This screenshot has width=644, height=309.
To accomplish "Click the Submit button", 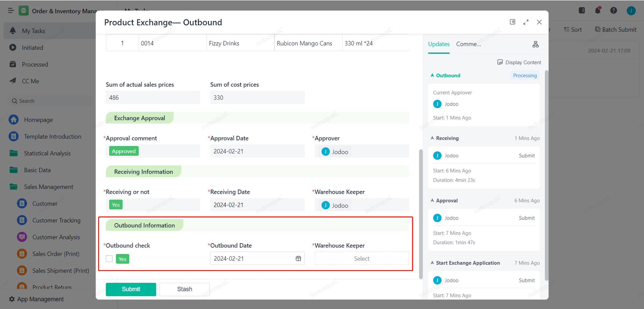I will [131, 289].
